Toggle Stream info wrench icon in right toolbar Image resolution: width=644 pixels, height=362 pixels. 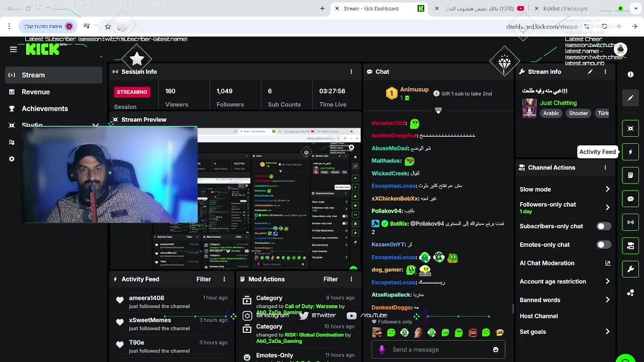click(630, 269)
